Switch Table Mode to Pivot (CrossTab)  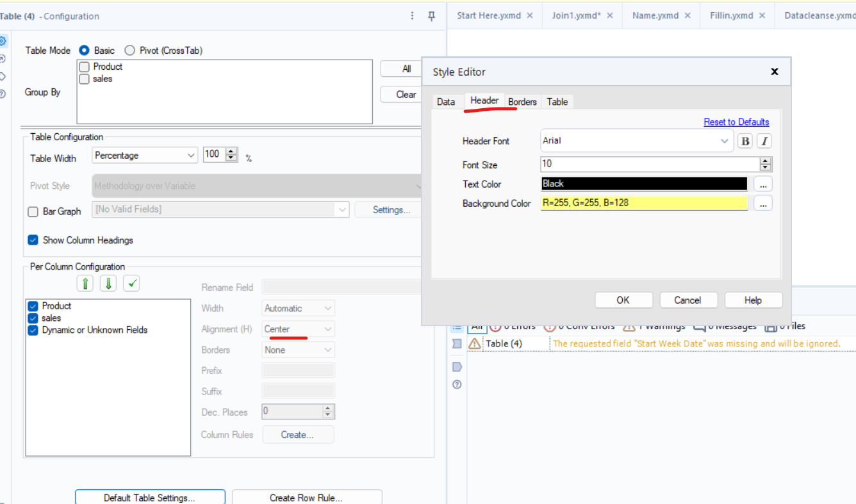(x=129, y=50)
